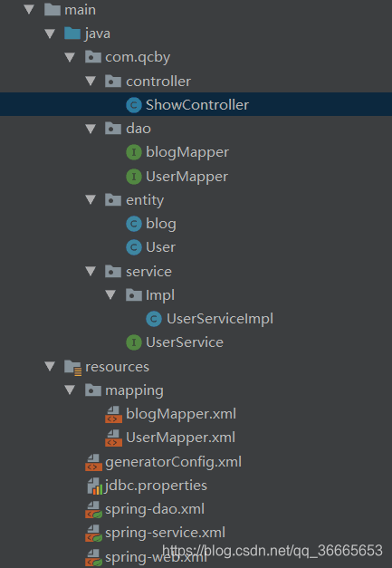Open the generatorConfig.xml file
The height and width of the screenshot is (568, 392).
(x=173, y=462)
